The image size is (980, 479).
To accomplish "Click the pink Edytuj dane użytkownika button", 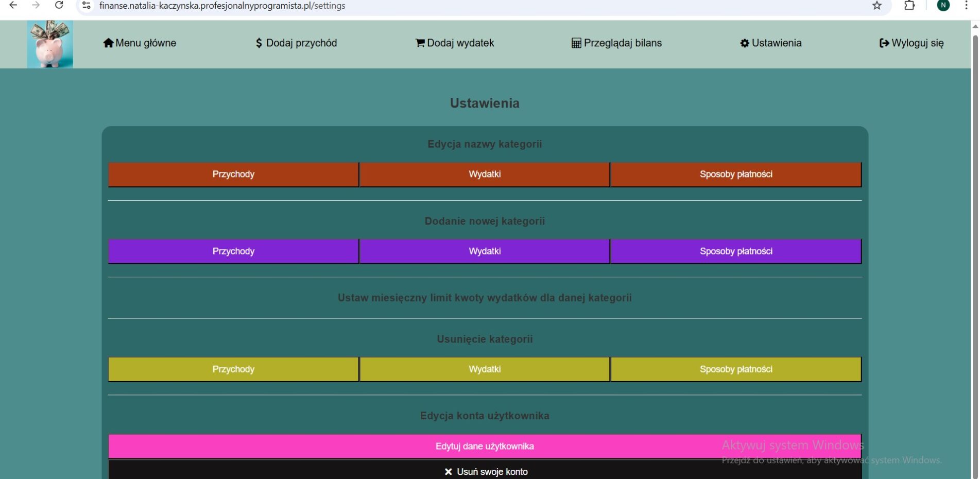I will [484, 446].
